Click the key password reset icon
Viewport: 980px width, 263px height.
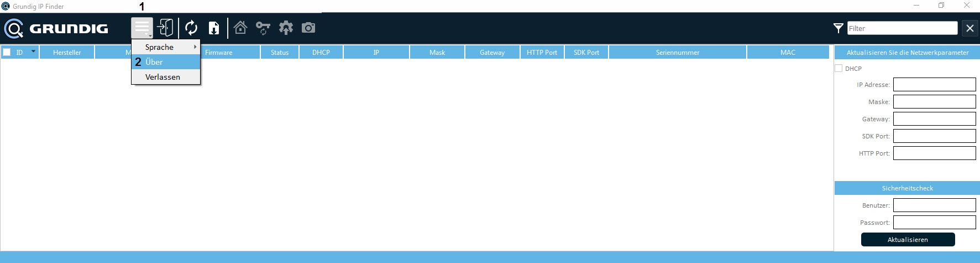tap(263, 28)
